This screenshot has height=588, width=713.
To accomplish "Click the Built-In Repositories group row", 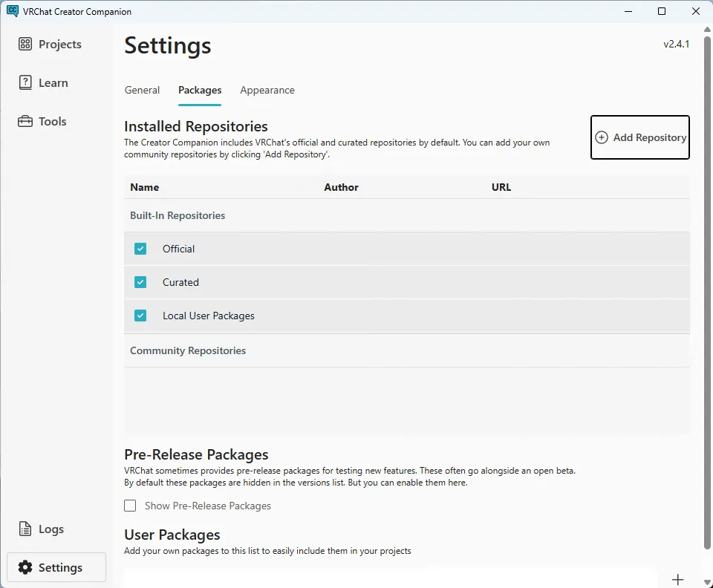I will tap(406, 215).
